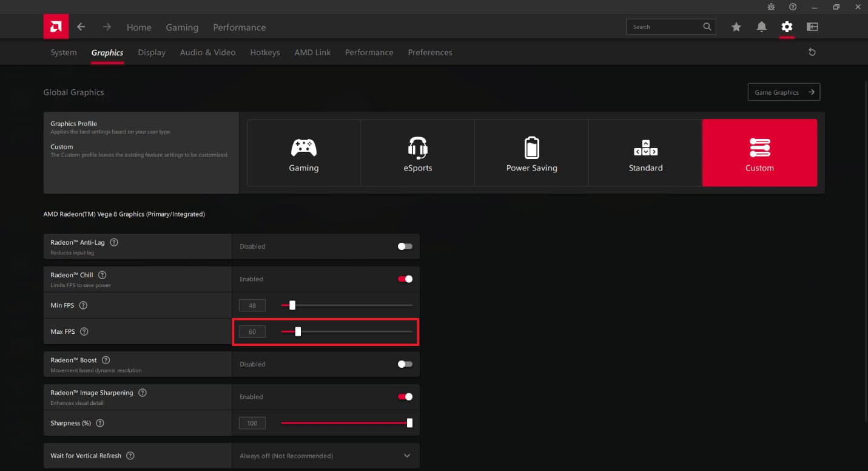This screenshot has height=471, width=868.
Task: Toggle the sidebar panel icon
Action: (812, 27)
